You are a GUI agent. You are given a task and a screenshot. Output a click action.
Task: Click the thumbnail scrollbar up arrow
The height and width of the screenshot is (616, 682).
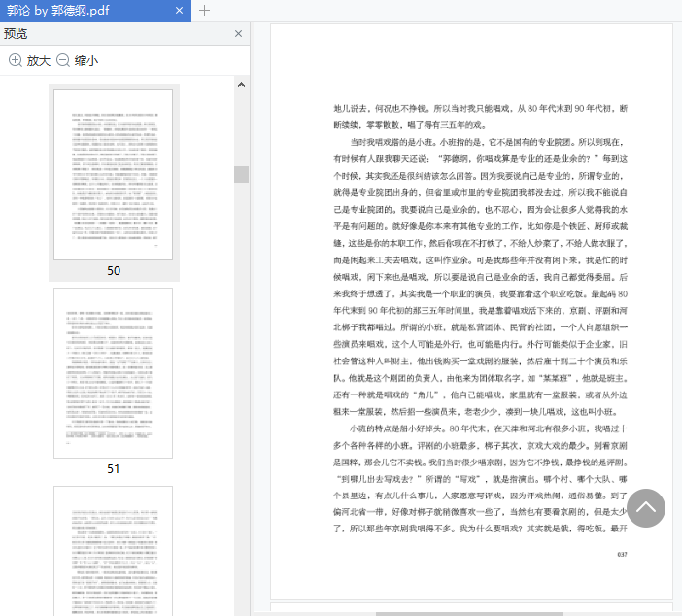click(x=241, y=85)
